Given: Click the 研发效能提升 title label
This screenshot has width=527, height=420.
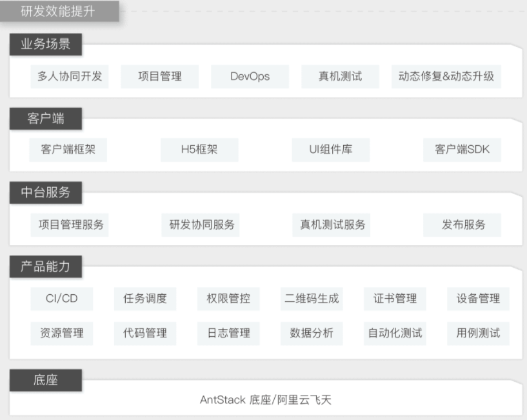Looking at the screenshot, I should (x=59, y=12).
